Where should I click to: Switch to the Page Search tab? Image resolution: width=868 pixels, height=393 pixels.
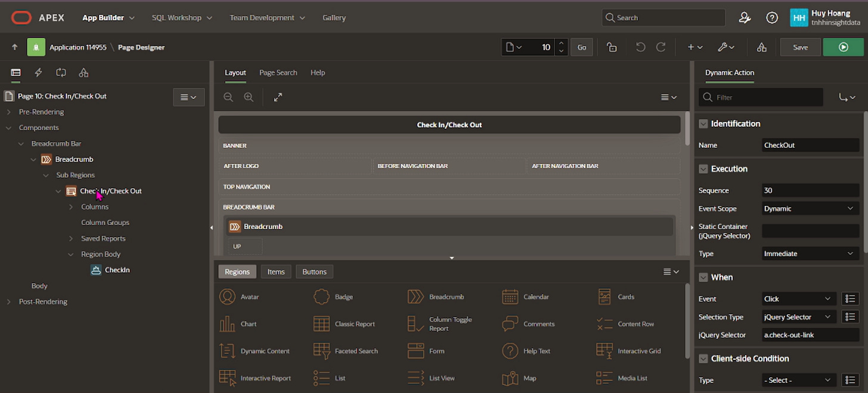click(x=278, y=73)
